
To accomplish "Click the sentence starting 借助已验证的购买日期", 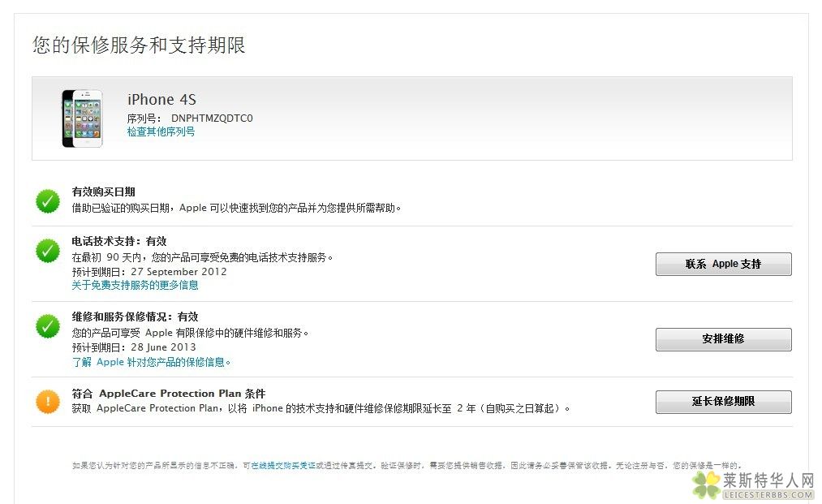I will [x=236, y=208].
